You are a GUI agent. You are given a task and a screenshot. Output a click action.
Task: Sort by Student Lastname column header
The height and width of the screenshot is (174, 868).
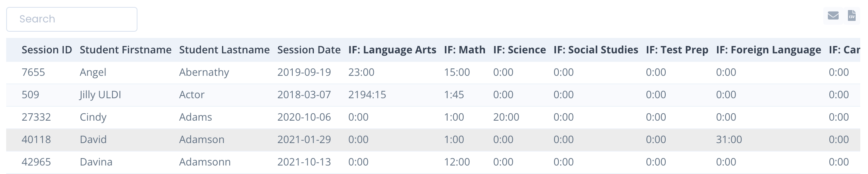tap(224, 50)
